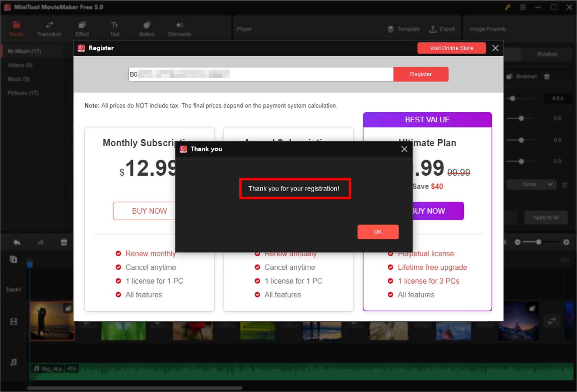The width and height of the screenshot is (577, 392).
Task: Select Videos (0) category
Action: click(x=20, y=65)
